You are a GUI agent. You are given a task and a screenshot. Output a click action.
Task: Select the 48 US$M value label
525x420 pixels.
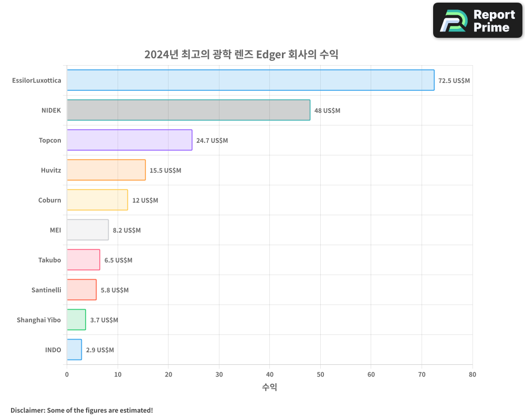[x=327, y=110]
